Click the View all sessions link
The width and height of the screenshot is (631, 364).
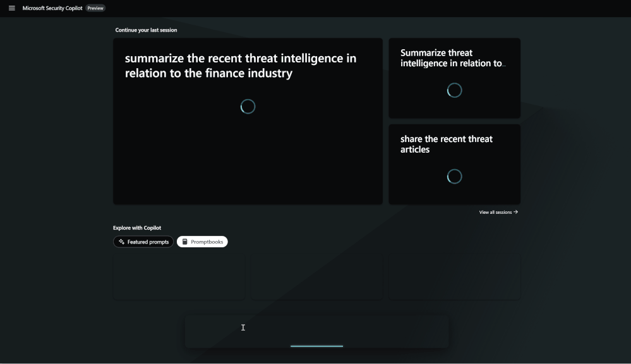click(x=498, y=212)
